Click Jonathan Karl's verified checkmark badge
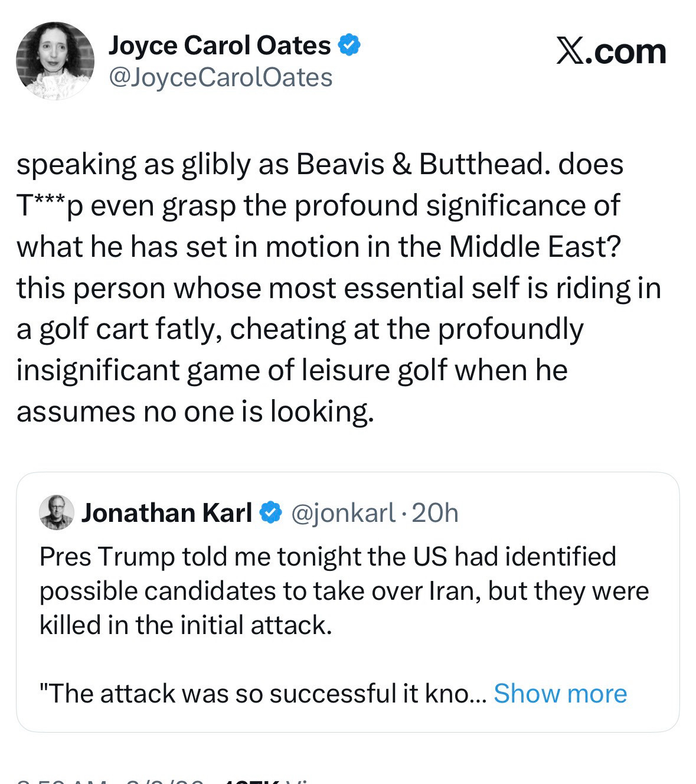The height and width of the screenshot is (784, 696). [x=270, y=512]
